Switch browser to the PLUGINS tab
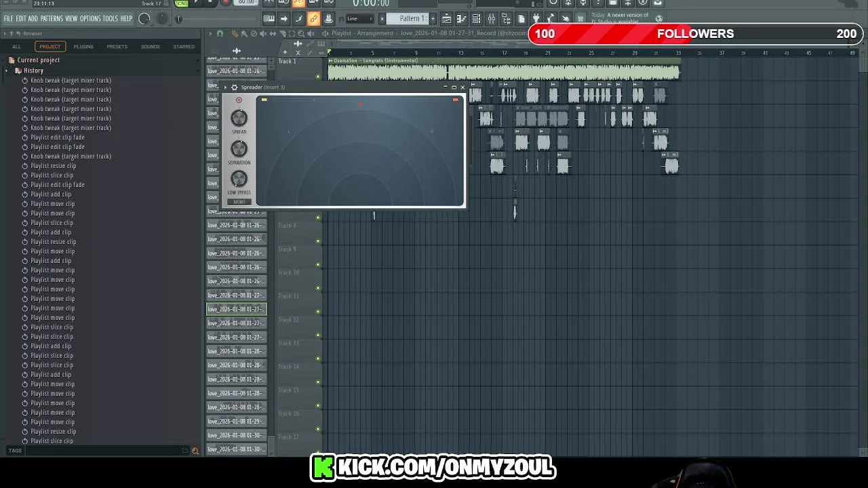This screenshot has width=868, height=488. tap(83, 47)
